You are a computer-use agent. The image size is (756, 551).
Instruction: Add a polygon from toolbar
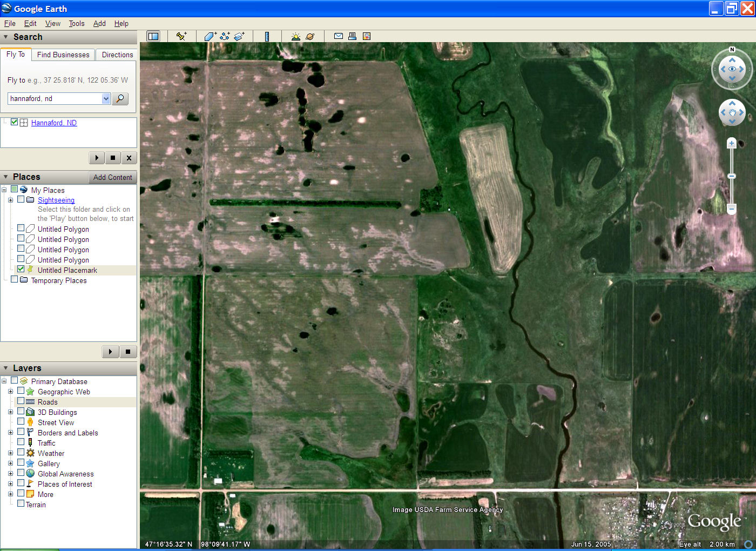tap(210, 36)
